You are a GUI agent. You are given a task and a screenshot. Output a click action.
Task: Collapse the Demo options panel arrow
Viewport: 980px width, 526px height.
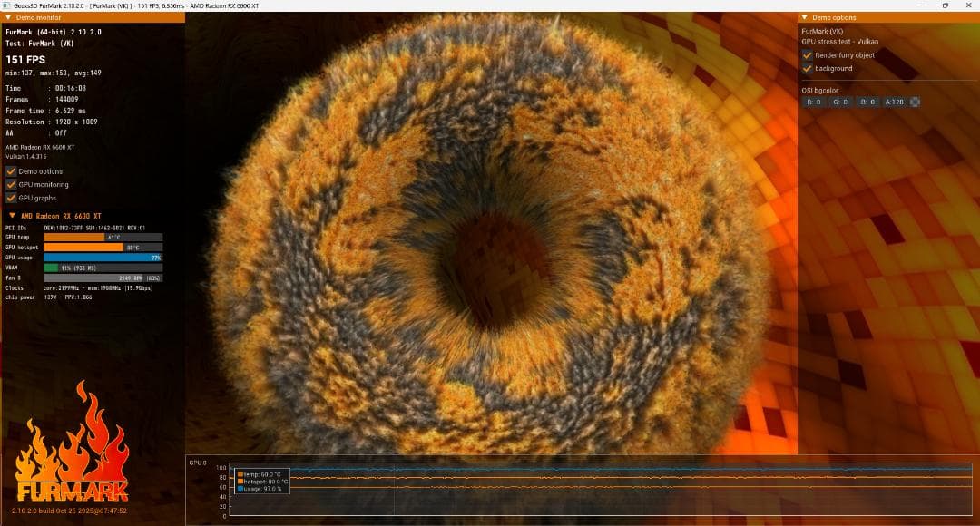click(805, 17)
